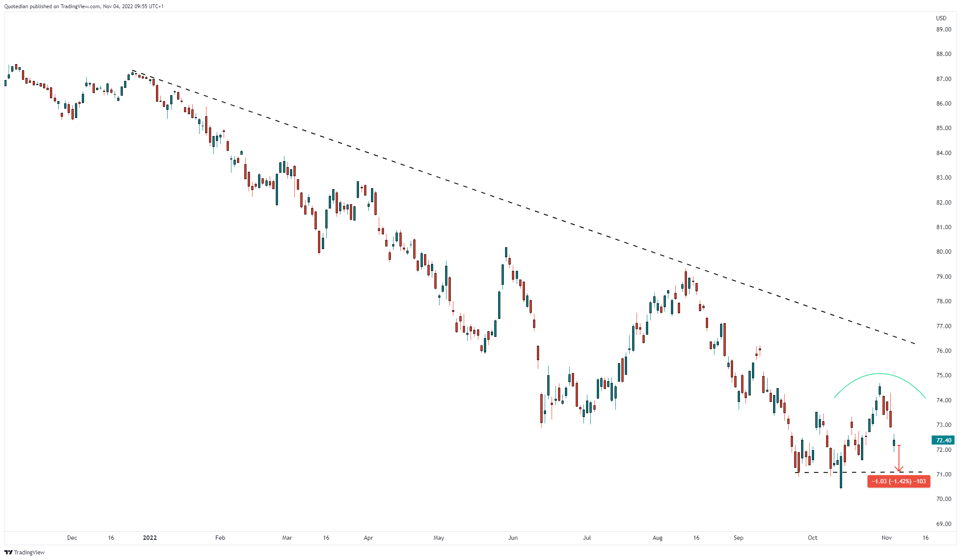This screenshot has width=961, height=560.
Task: Click the 76.00 price axis label
Action: 943,351
